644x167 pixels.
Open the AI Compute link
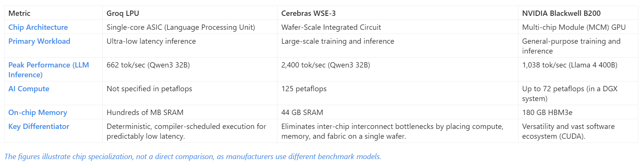point(29,89)
